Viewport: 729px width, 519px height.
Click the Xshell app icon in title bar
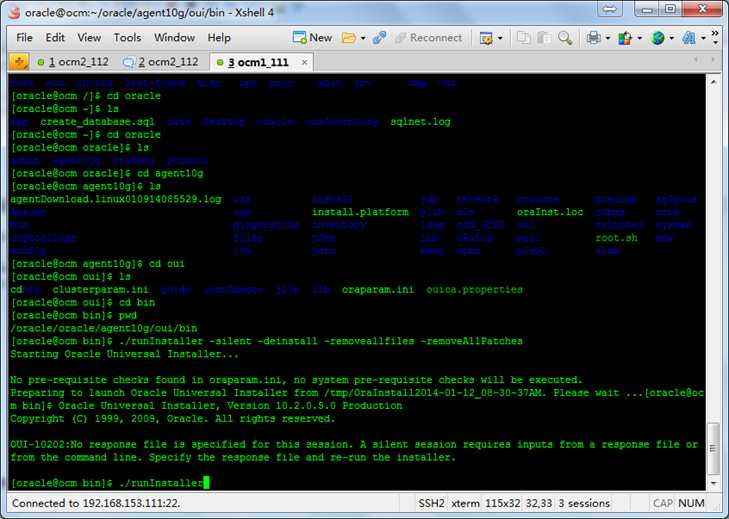click(x=14, y=13)
